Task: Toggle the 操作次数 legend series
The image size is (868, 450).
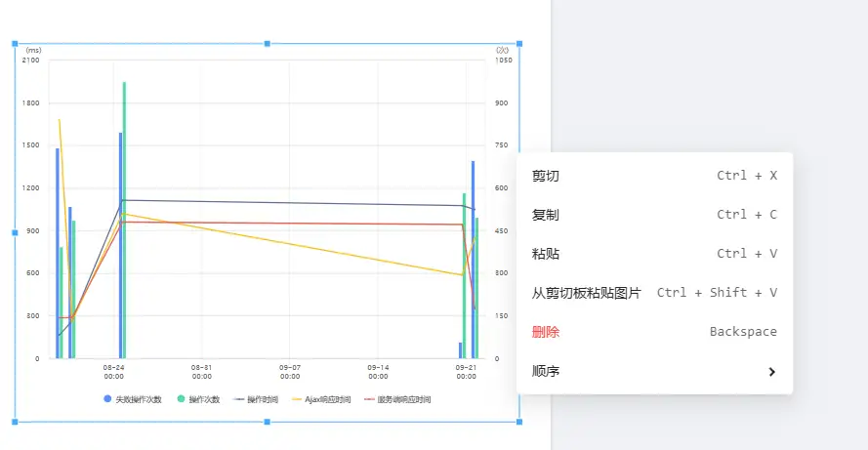Action: (x=198, y=399)
